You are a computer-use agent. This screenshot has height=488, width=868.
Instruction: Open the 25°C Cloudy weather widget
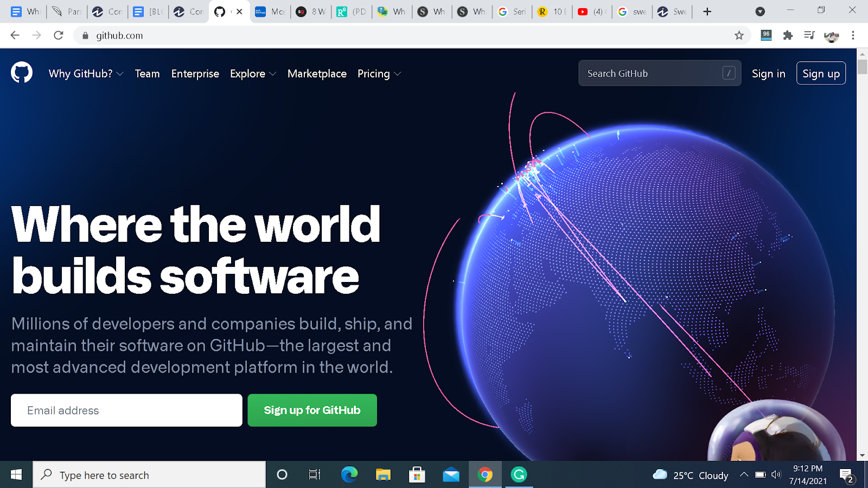click(690, 475)
